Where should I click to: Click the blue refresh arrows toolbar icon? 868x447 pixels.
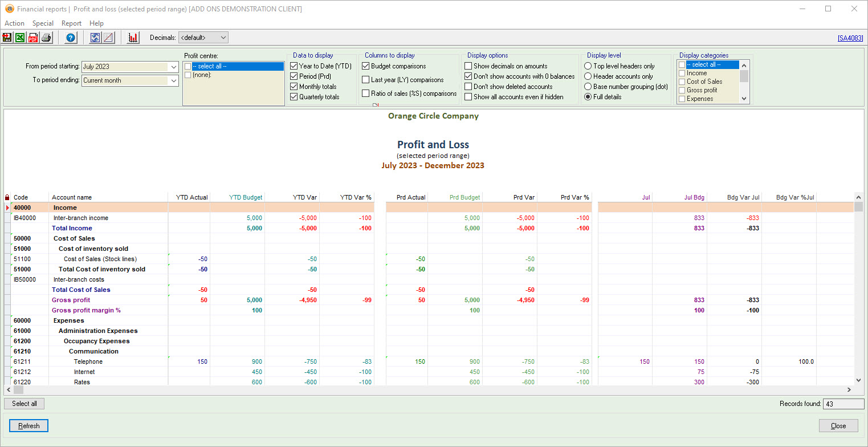(95, 38)
